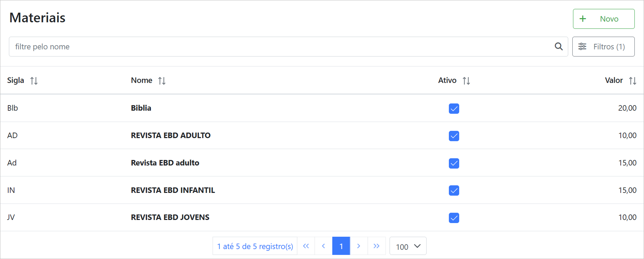
Task: Sort the table by Ativo column
Action: (x=466, y=81)
